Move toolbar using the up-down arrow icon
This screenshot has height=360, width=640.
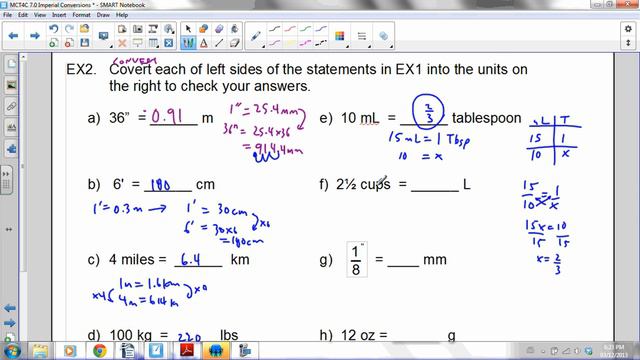[628, 42]
